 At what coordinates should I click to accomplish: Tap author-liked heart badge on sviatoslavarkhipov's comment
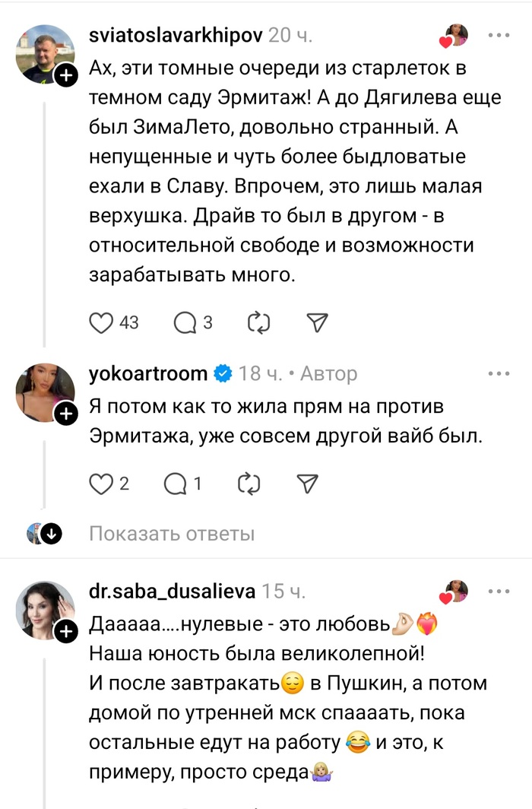click(454, 36)
